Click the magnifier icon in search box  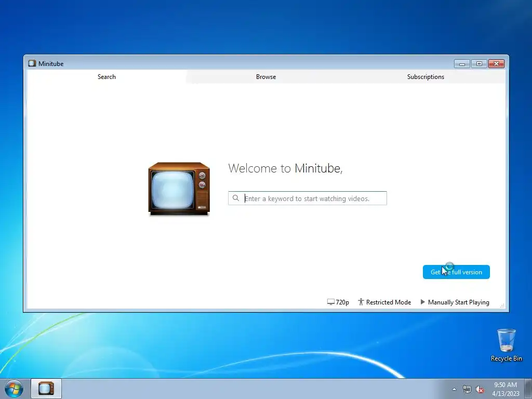click(x=236, y=198)
